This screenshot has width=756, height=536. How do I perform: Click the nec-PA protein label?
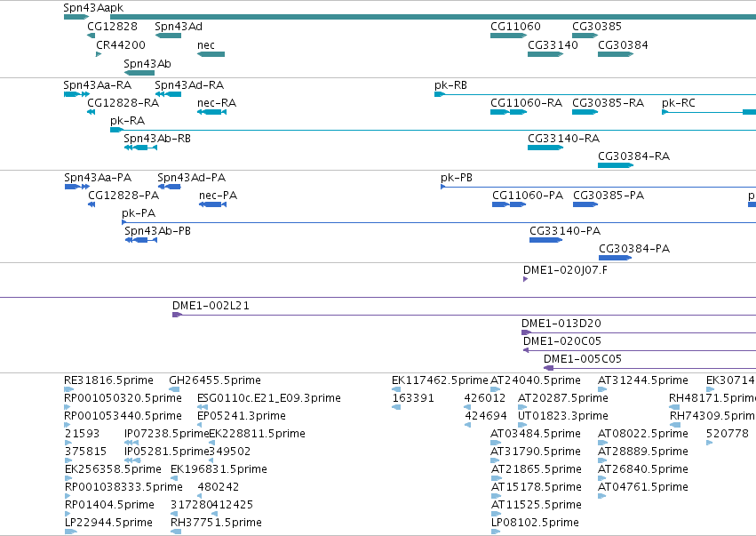(x=218, y=196)
